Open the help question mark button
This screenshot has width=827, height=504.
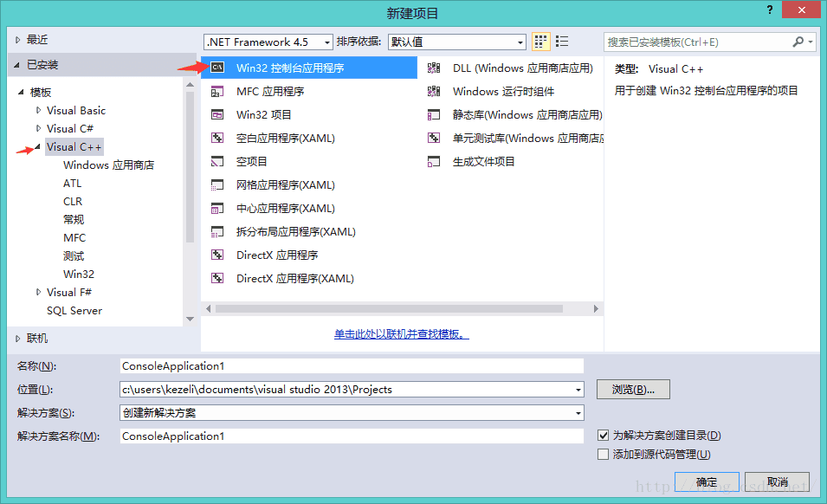[770, 10]
